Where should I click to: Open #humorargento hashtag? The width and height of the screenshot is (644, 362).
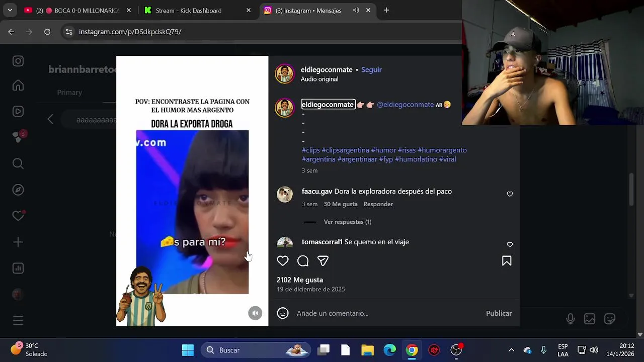point(442,150)
